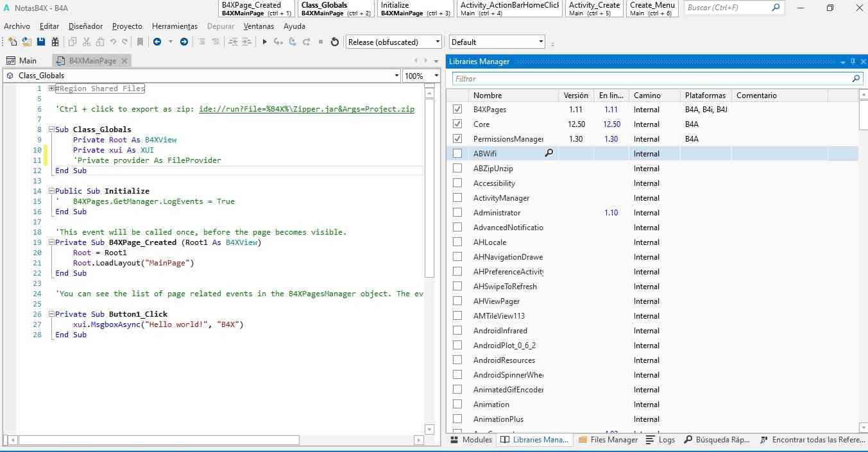
Task: Disable the Core library checkbox
Action: click(x=457, y=124)
